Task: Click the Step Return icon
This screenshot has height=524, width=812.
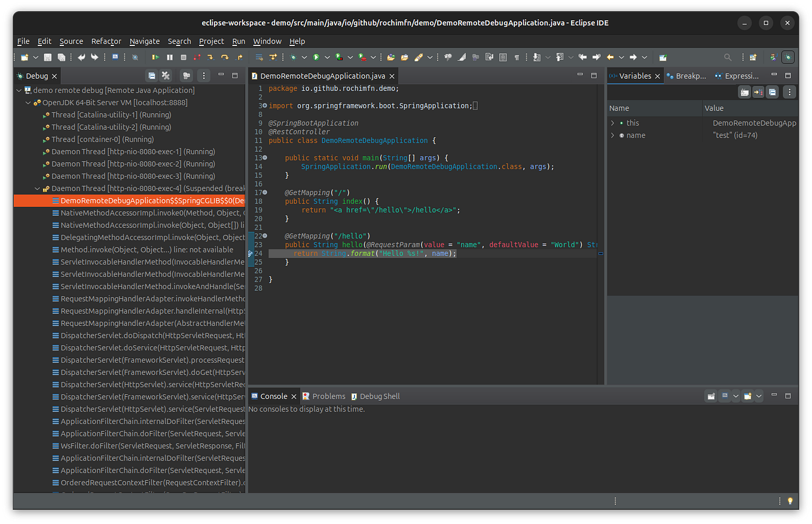Action: pyautogui.click(x=240, y=57)
